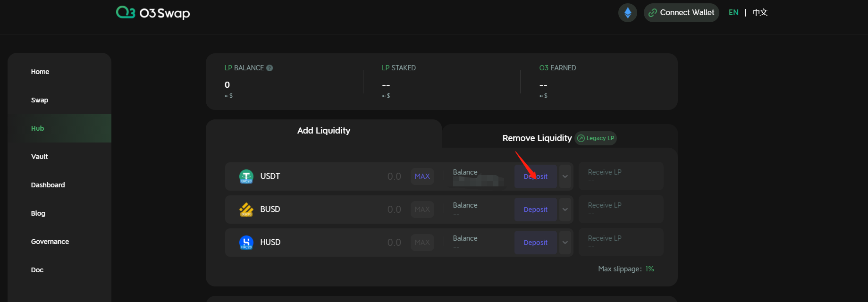Switch to Remove Liquidity tab
Screen dimensions: 868x302
pyautogui.click(x=537, y=138)
